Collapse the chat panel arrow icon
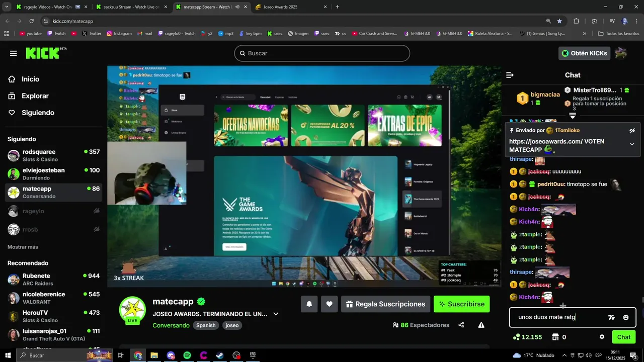644x362 pixels. click(510, 75)
